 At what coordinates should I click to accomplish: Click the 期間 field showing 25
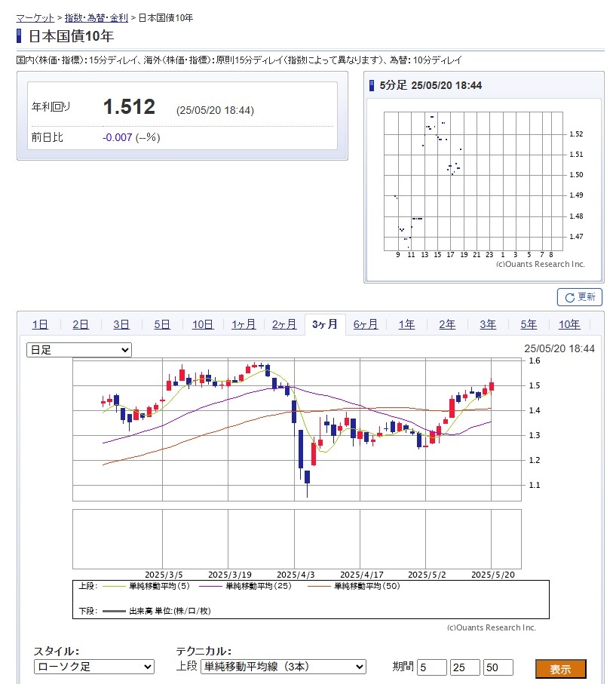point(465,667)
